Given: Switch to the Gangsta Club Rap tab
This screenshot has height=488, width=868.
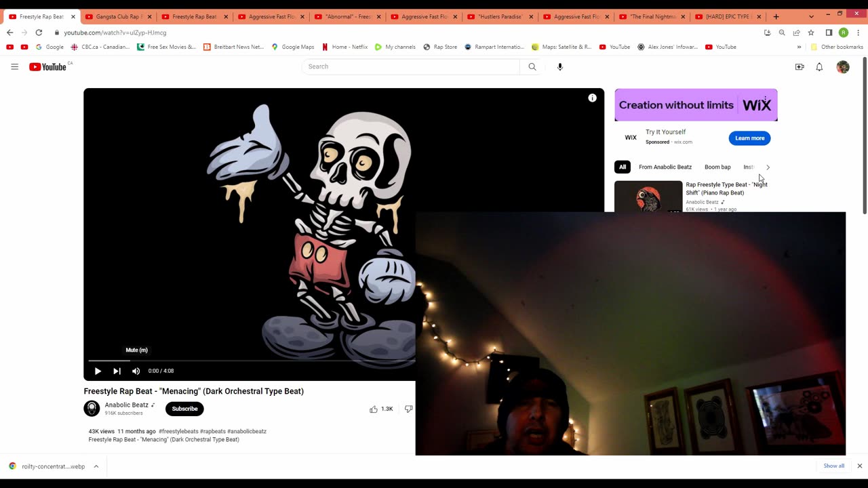Looking at the screenshot, I should pos(119,16).
